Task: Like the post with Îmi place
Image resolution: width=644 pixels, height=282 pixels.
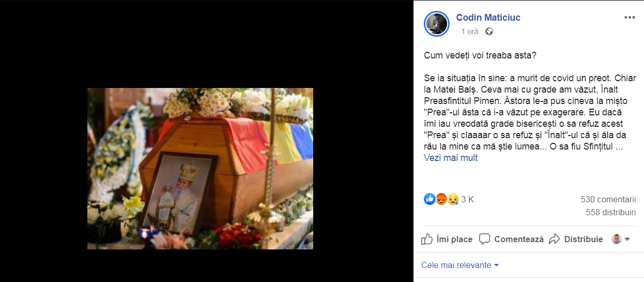Action: coord(447,239)
